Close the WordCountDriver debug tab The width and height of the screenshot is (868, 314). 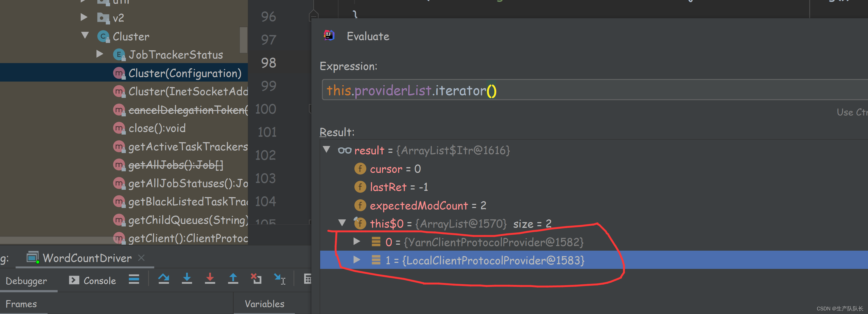coord(142,258)
